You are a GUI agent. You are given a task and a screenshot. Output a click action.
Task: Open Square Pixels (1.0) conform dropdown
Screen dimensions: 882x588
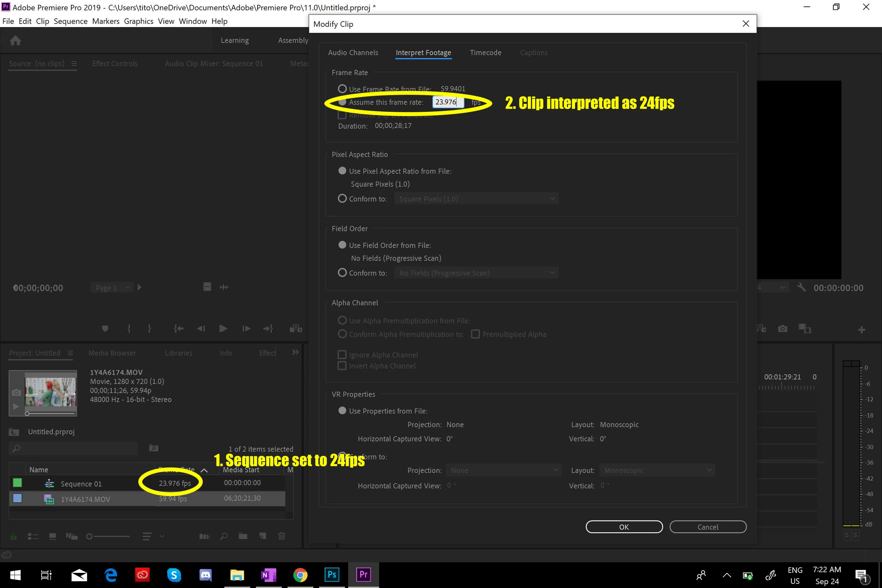[x=476, y=199]
